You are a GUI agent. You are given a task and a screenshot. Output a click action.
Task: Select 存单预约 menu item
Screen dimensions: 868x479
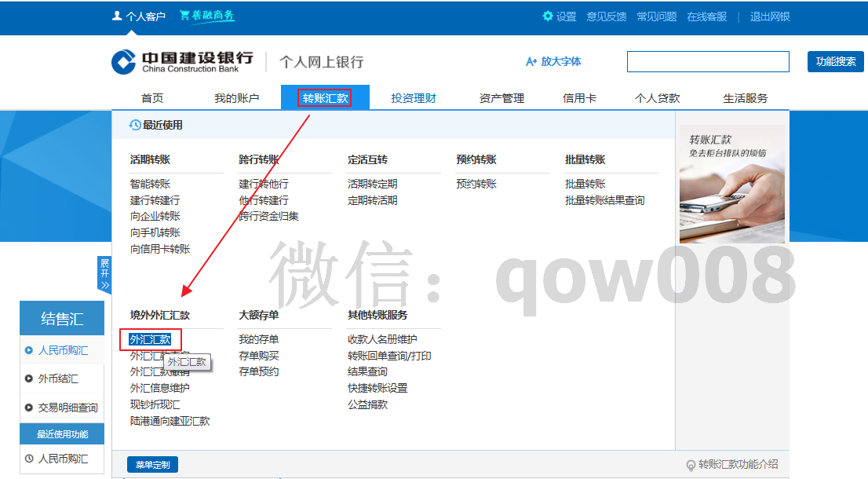pyautogui.click(x=258, y=371)
